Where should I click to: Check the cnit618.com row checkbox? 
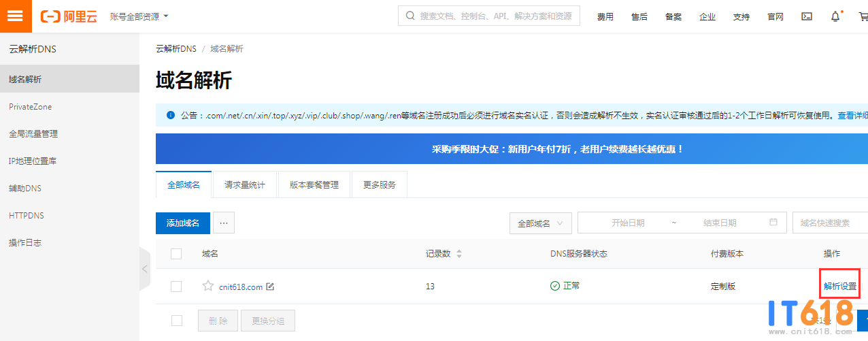click(176, 287)
